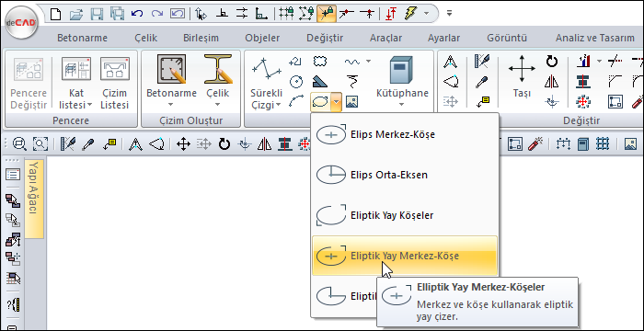
Task: Click the rotate icon in Değiştir group
Action: click(x=552, y=62)
